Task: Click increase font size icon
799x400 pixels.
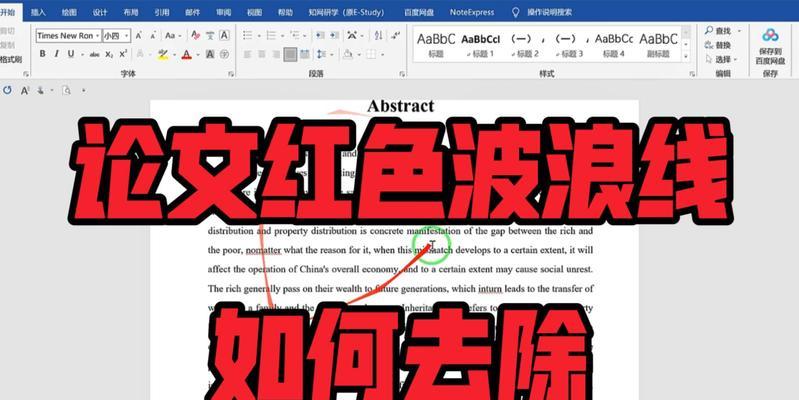Action: coord(139,36)
